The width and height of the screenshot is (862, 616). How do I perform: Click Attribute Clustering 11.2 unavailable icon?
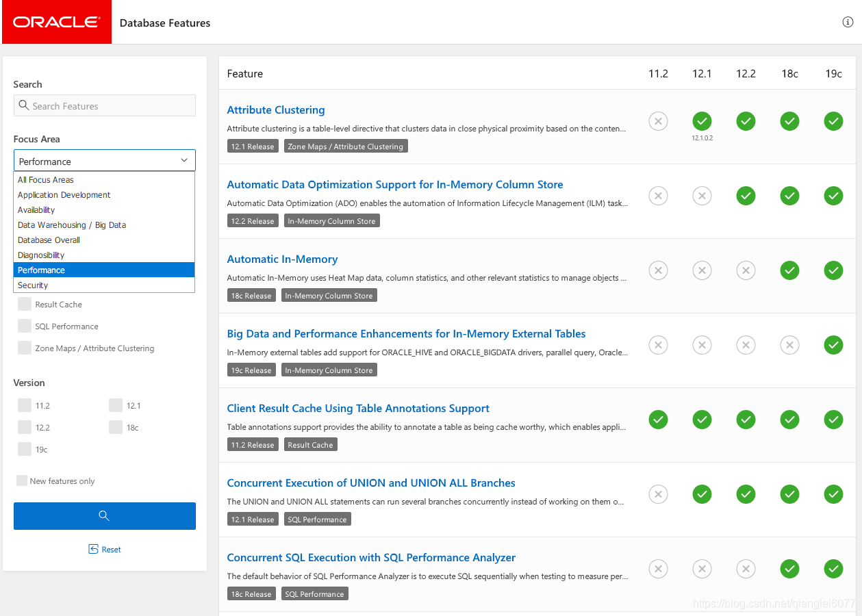(x=658, y=122)
